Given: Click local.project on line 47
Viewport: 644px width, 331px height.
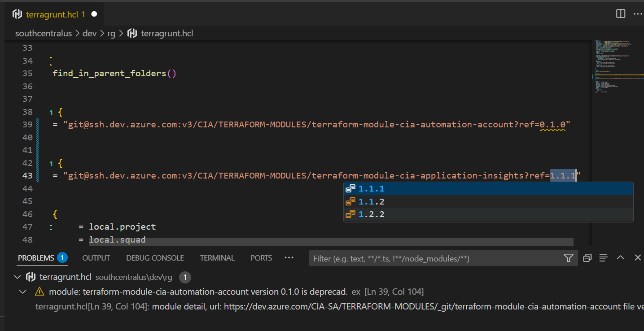Looking at the screenshot, I should [x=123, y=227].
